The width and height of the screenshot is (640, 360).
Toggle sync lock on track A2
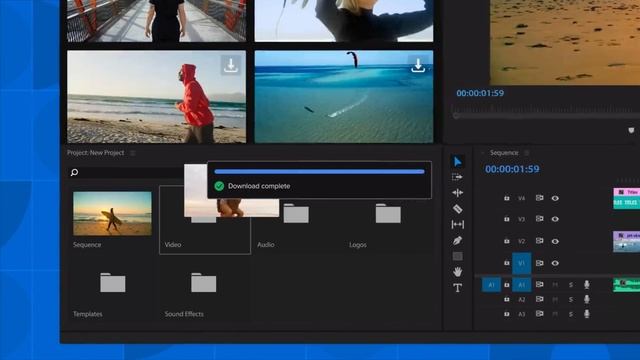[539, 299]
